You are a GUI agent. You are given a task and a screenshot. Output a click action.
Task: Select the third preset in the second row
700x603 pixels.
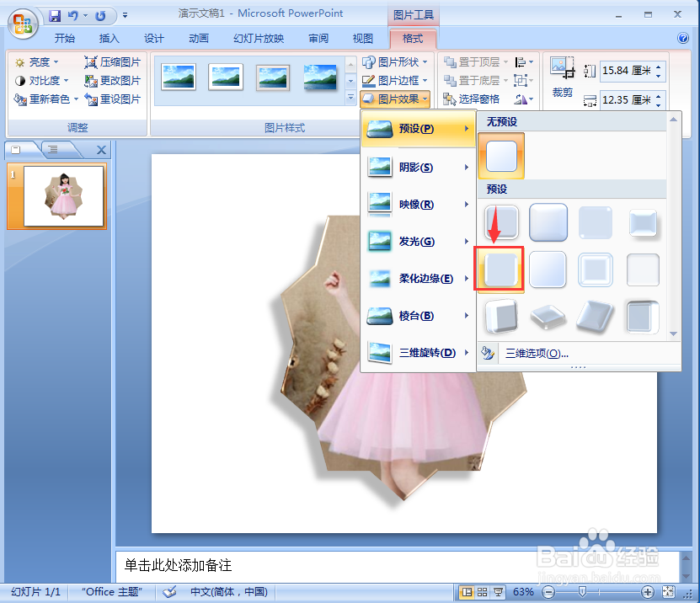(596, 269)
